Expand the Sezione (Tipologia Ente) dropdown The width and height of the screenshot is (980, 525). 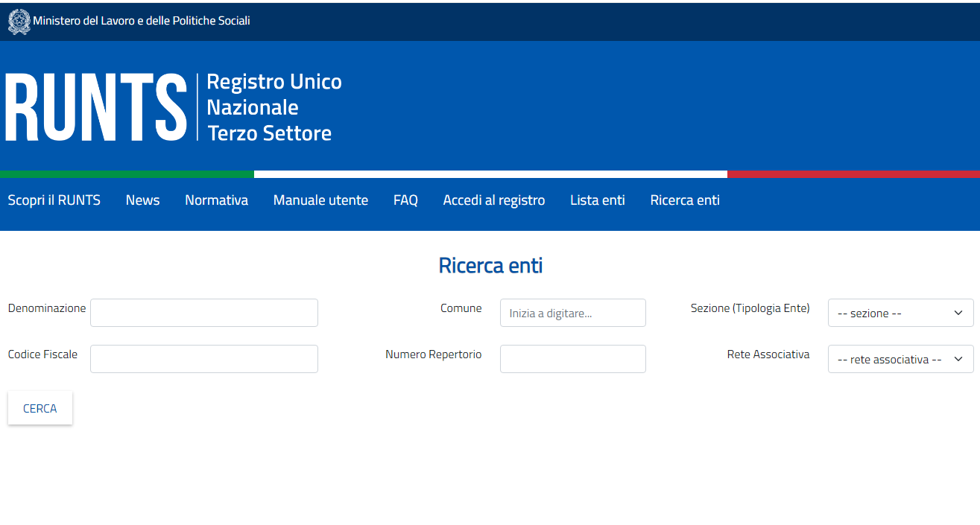pyautogui.click(x=901, y=313)
